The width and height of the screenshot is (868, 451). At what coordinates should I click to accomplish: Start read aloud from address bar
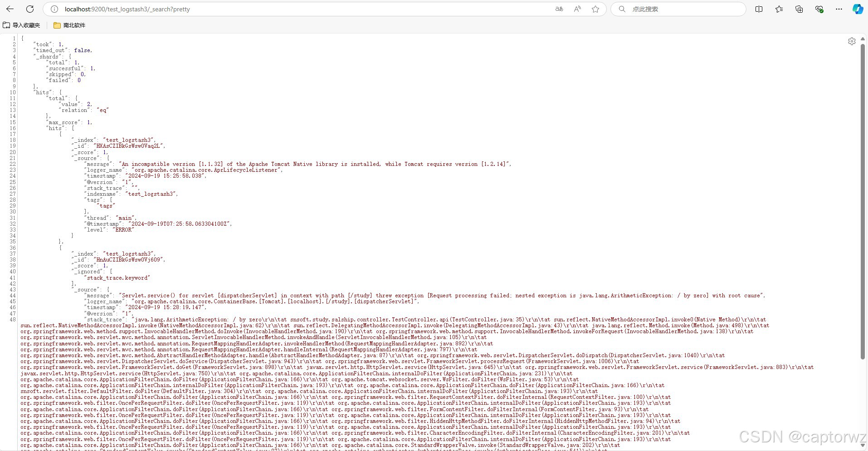(x=577, y=9)
